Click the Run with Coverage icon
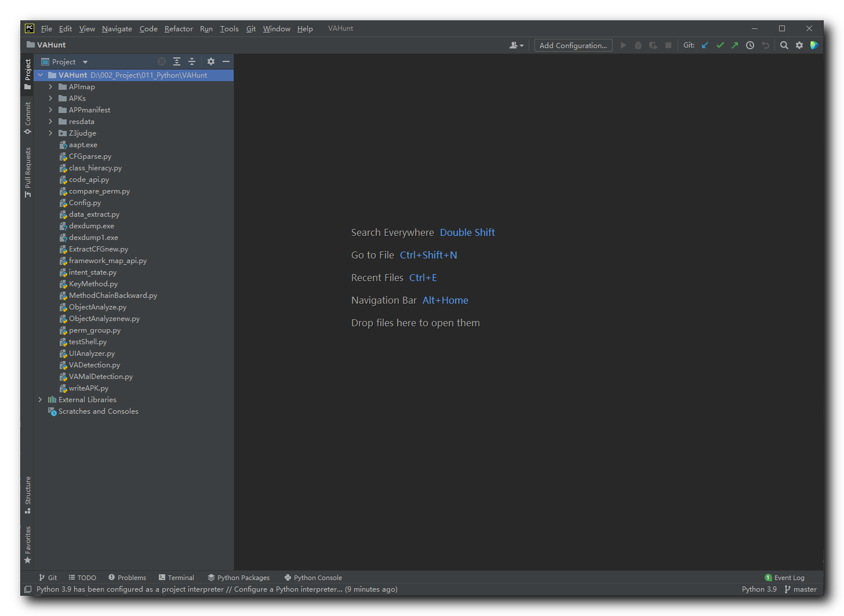This screenshot has width=844, height=616. click(x=653, y=45)
